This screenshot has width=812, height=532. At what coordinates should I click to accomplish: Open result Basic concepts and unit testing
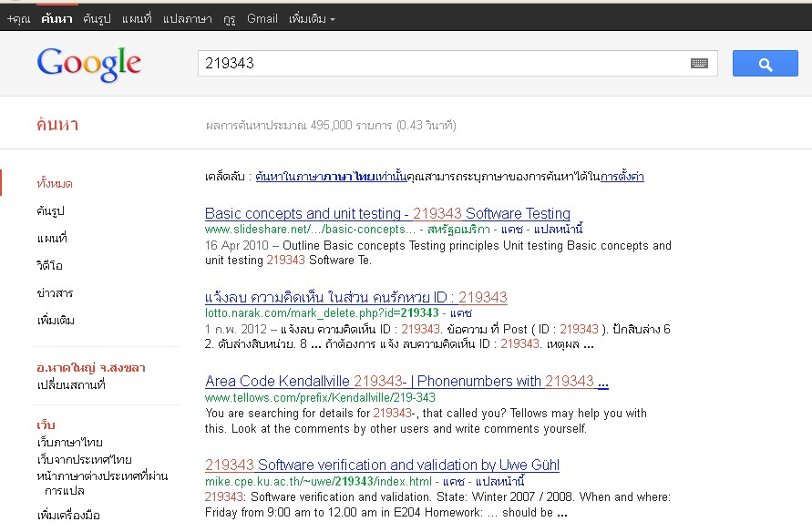coord(387,213)
